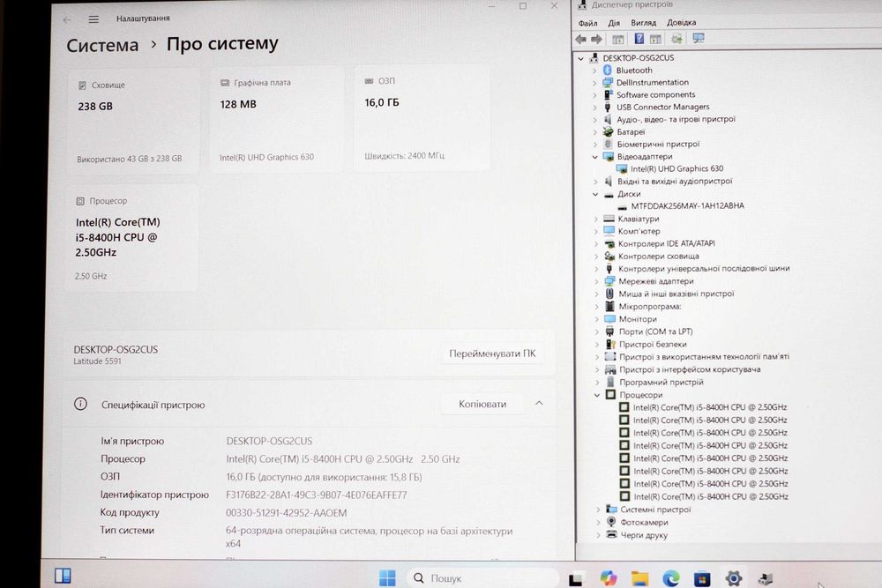Viewport: 882px width, 588px height.
Task: Click the Система breadcrumb link
Action: click(x=102, y=46)
